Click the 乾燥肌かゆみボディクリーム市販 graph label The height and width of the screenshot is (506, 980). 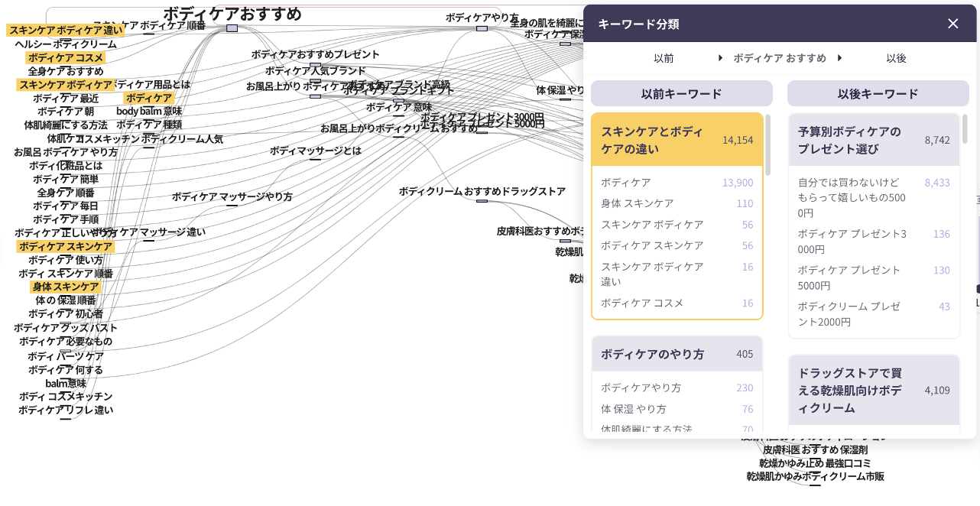coord(815,477)
